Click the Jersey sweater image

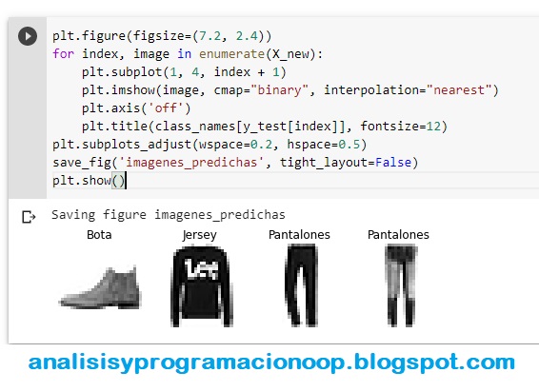tap(202, 286)
